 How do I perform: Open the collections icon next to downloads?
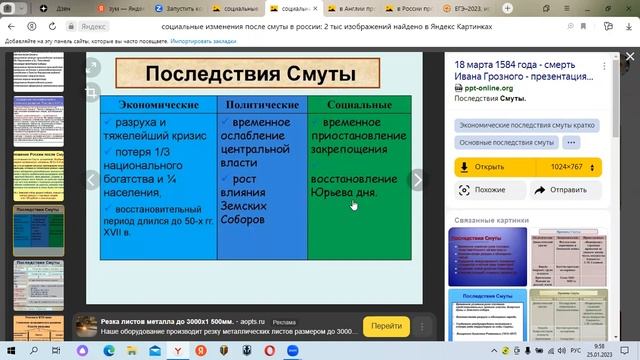[608, 27]
